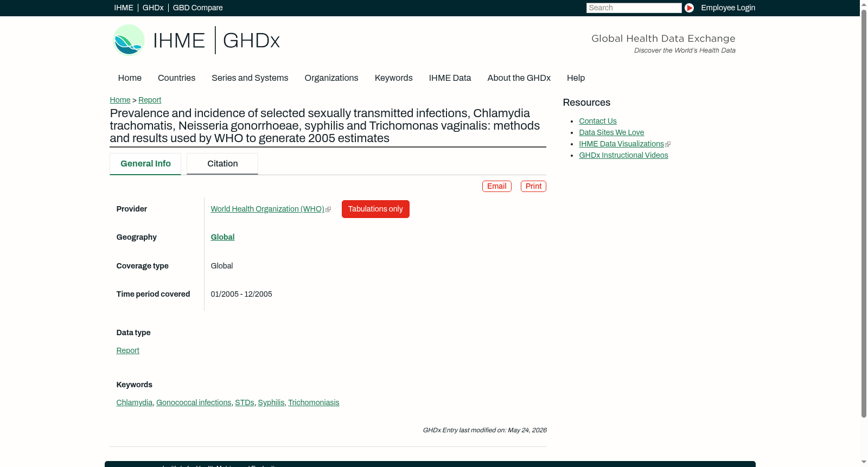Click the 'Resources' heading
Screen dimensions: 868x467
click(586, 103)
